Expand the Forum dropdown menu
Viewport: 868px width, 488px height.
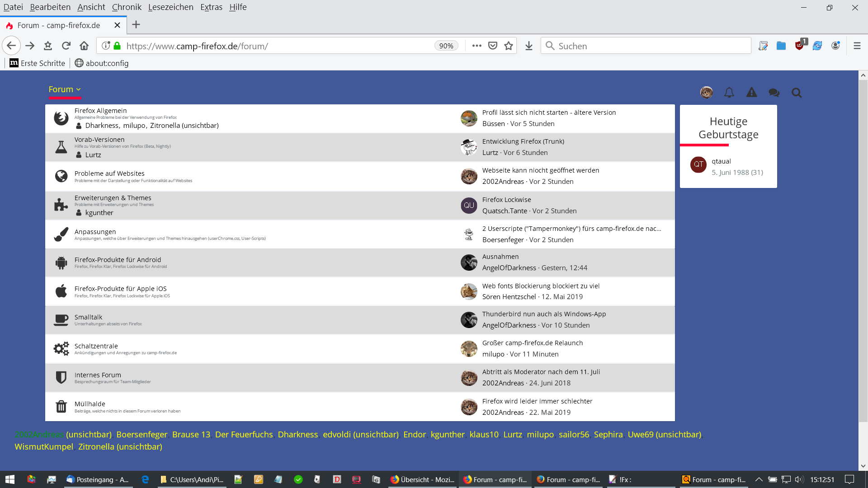(x=65, y=89)
